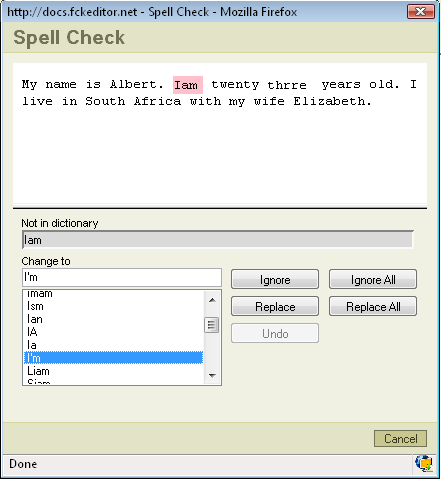Image resolution: width=441 pixels, height=480 pixels.
Task: Click the Ignore button
Action: click(275, 279)
